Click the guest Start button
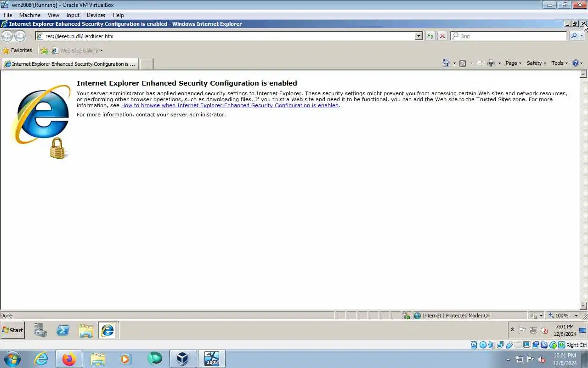 (x=13, y=330)
